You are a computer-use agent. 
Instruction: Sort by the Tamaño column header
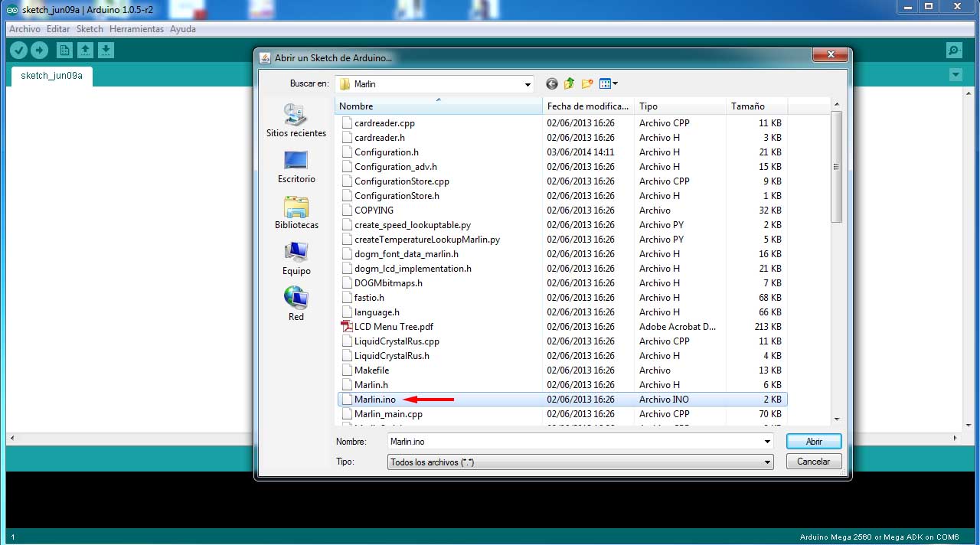756,106
